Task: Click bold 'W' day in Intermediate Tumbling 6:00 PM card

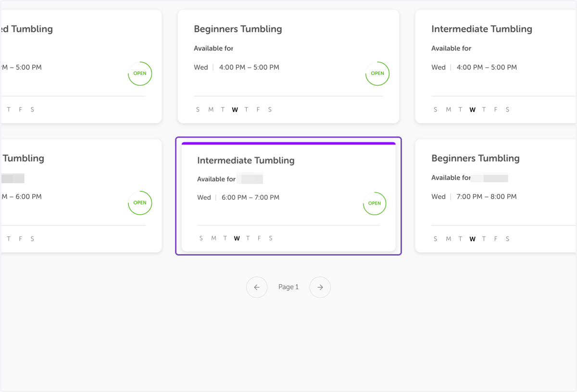Action: tap(237, 238)
